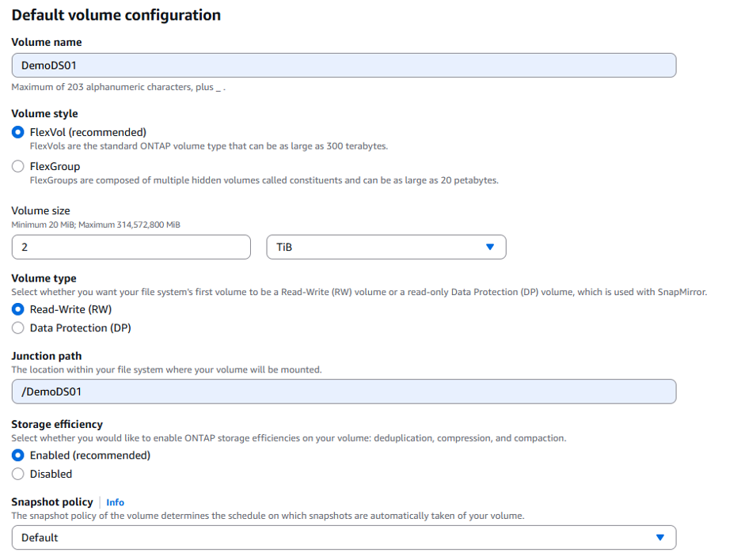Click the Volume name input field
The height and width of the screenshot is (560, 741).
coord(344,66)
